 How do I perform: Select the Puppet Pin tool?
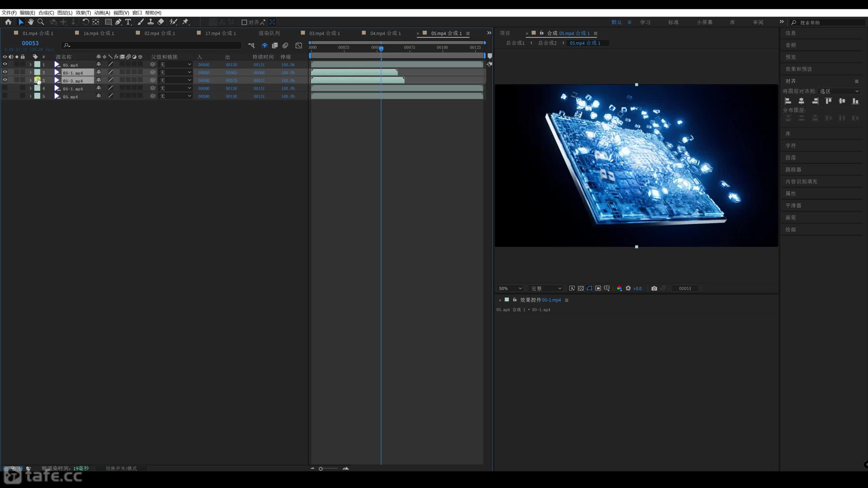pos(185,22)
